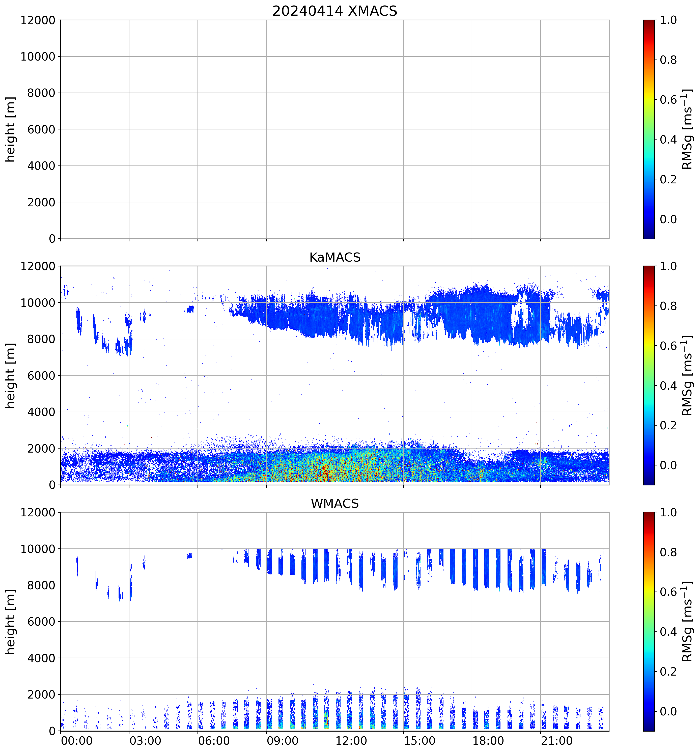Image resolution: width=700 pixels, height=752 pixels.
Task: Click the 12000 tick on the KaMACS axis
Action: tap(38, 266)
